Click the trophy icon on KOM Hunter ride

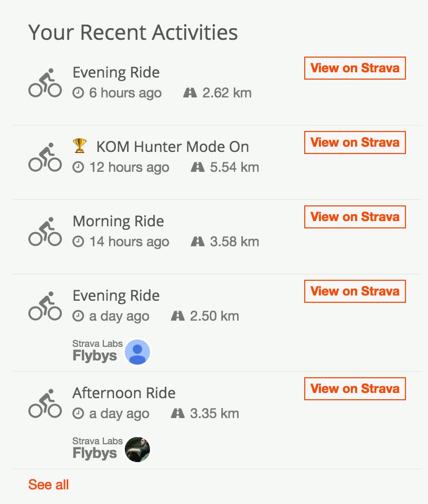pos(80,146)
